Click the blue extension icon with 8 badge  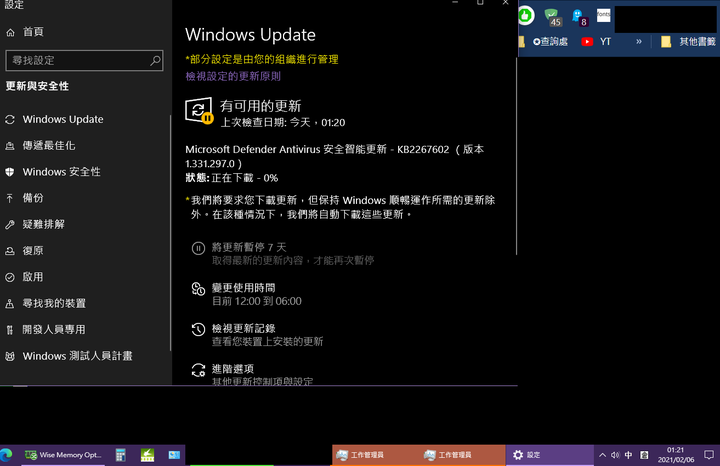click(x=579, y=17)
